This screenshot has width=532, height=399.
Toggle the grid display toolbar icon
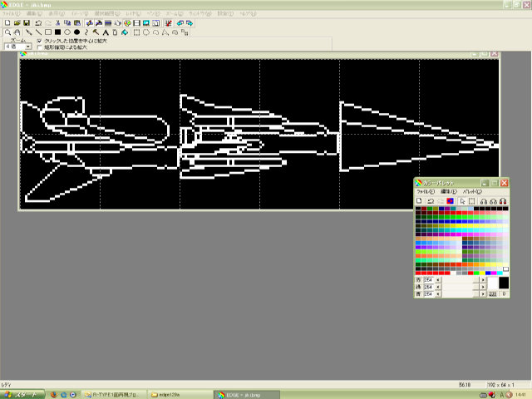[168, 23]
